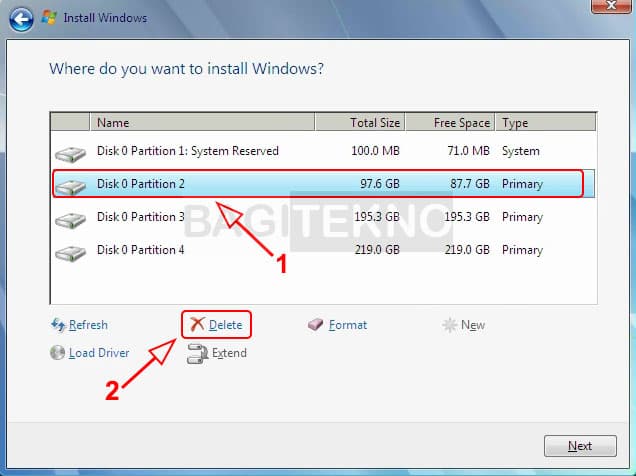This screenshot has width=636, height=476.
Task: Click the red X Delete icon
Action: 197,324
